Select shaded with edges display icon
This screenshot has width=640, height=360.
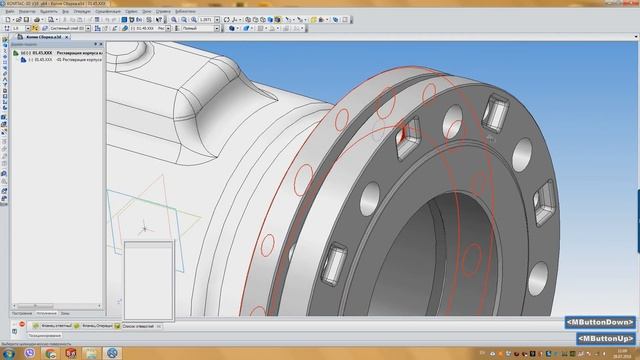pyautogui.click(x=278, y=20)
